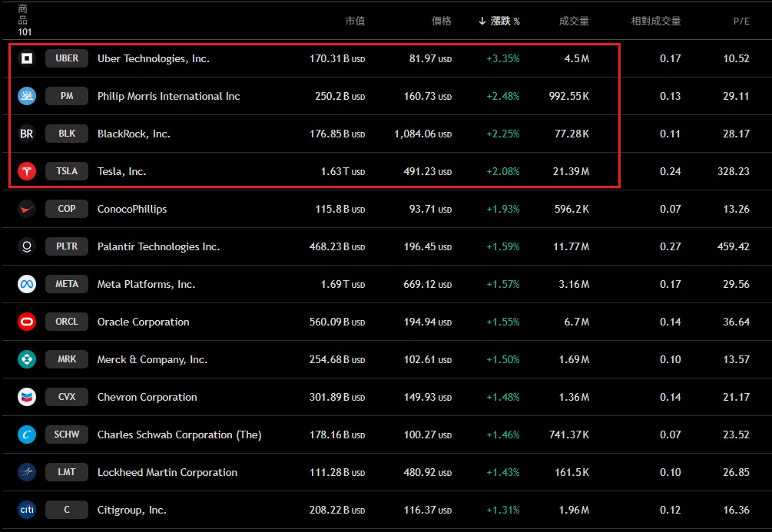Click the red Tesla logo icon
772x532 pixels.
27,171
